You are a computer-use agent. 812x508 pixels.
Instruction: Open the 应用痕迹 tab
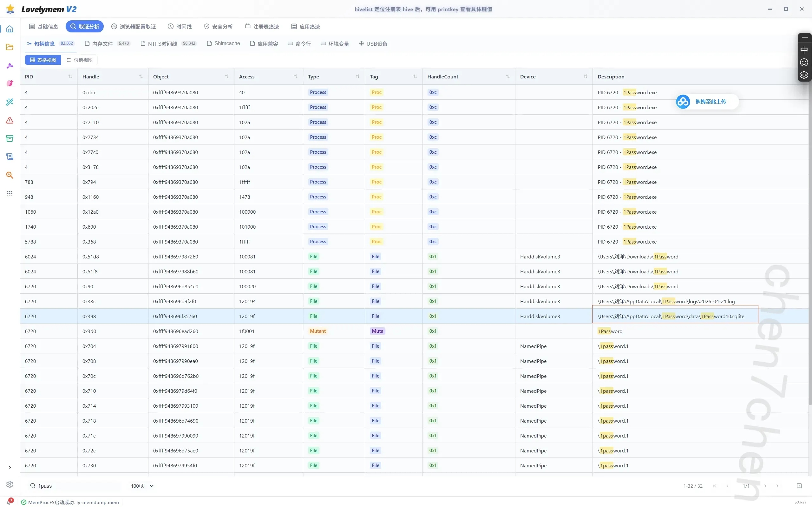point(306,27)
